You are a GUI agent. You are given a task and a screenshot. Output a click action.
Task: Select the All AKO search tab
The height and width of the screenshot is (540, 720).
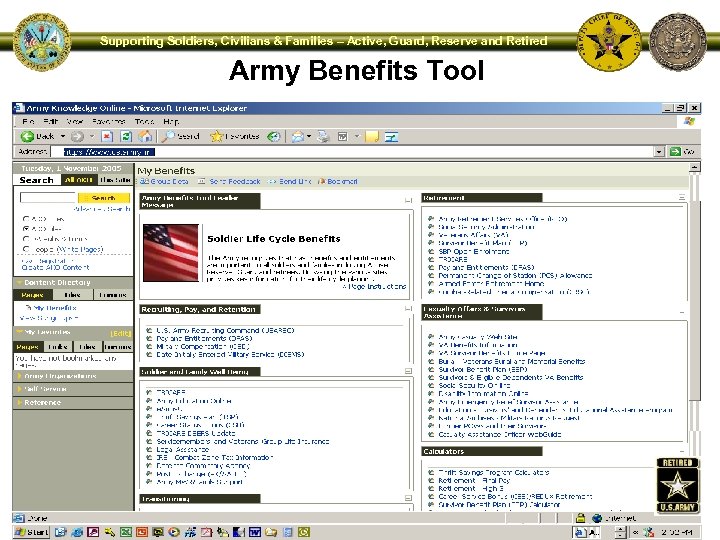tap(79, 180)
